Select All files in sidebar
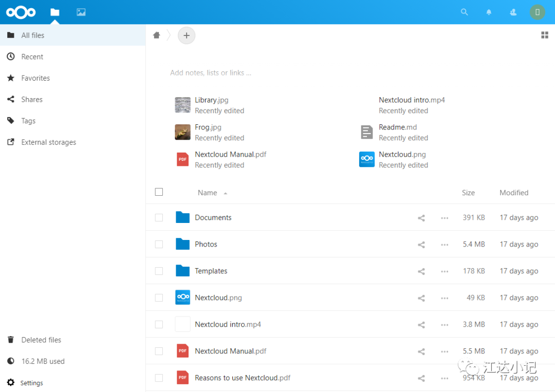The height and width of the screenshot is (392, 555). pos(72,35)
